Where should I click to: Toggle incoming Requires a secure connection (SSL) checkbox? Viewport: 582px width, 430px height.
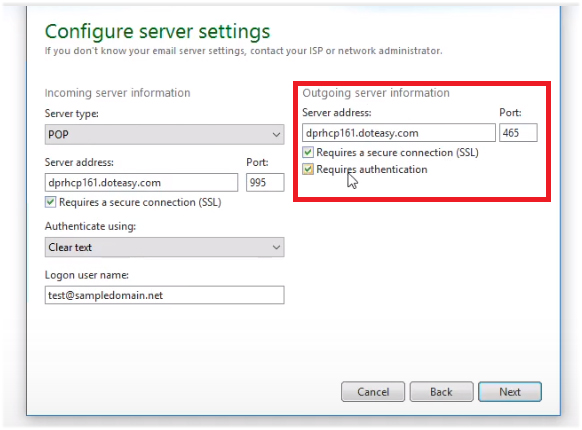tap(50, 202)
